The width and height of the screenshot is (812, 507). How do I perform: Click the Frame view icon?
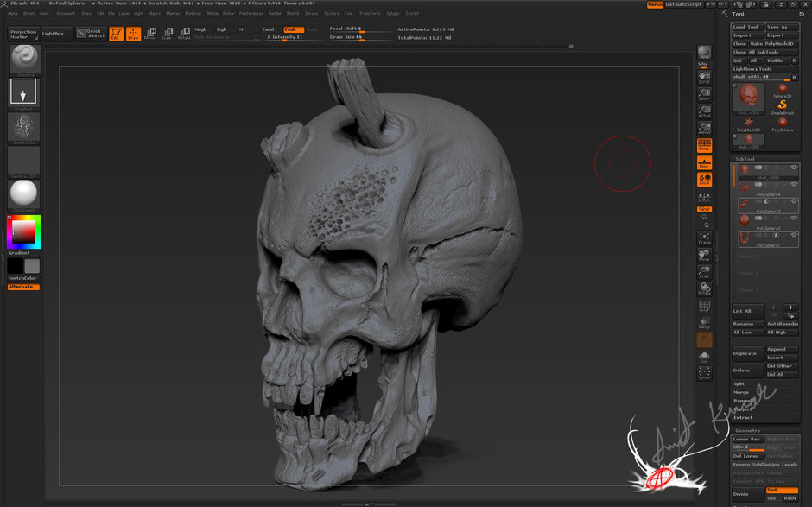click(704, 238)
